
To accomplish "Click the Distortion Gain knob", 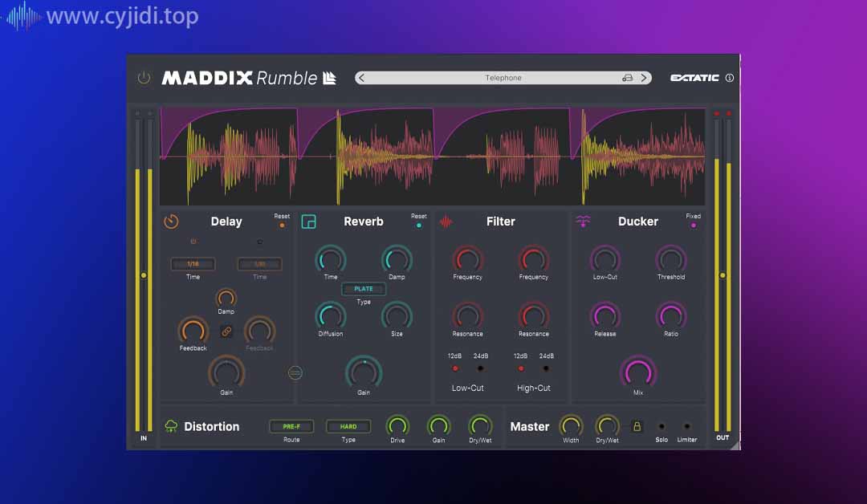I will (438, 425).
